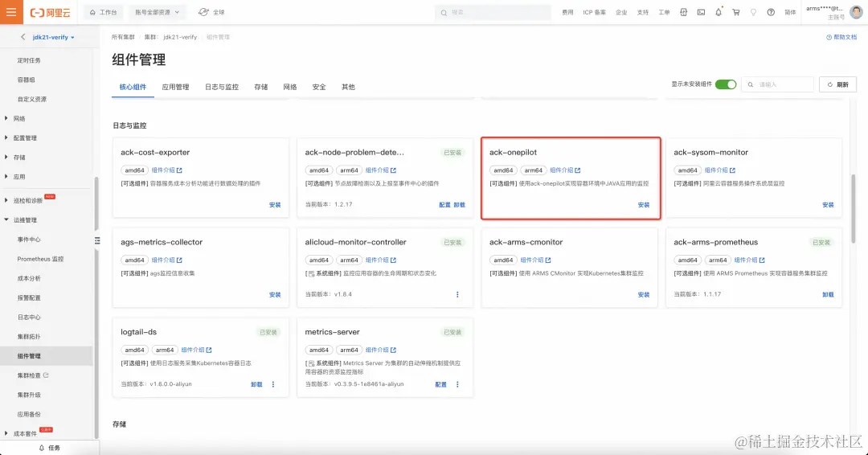This screenshot has width=868, height=455.
Task: Switch to the 其他 tab
Action: click(348, 87)
